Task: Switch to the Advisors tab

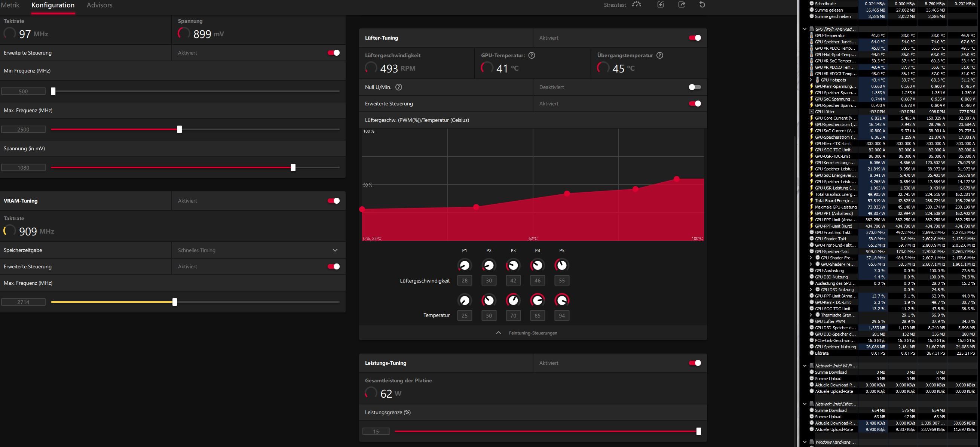Action: coord(99,5)
